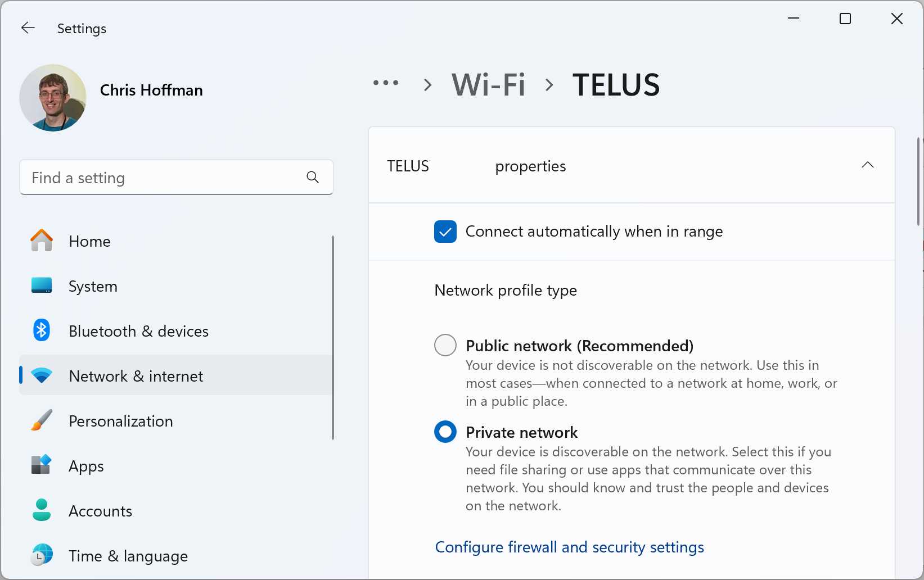The height and width of the screenshot is (580, 924).
Task: Uncheck Connect automatically when in range
Action: [x=445, y=232]
